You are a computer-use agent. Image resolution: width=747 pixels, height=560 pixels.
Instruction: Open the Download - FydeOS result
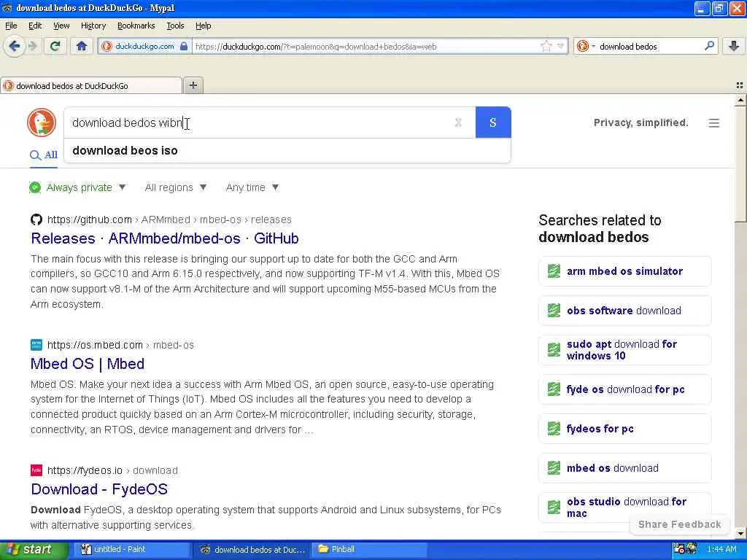click(x=99, y=489)
